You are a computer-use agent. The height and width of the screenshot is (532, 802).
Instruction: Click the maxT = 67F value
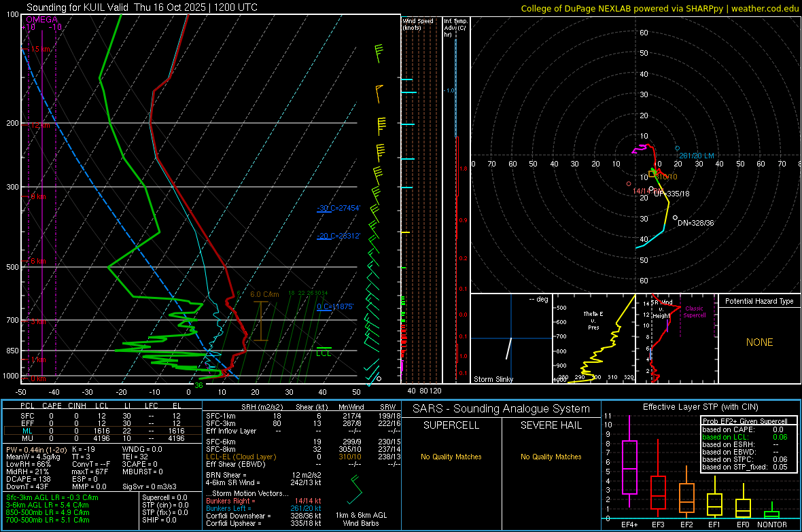(90, 472)
